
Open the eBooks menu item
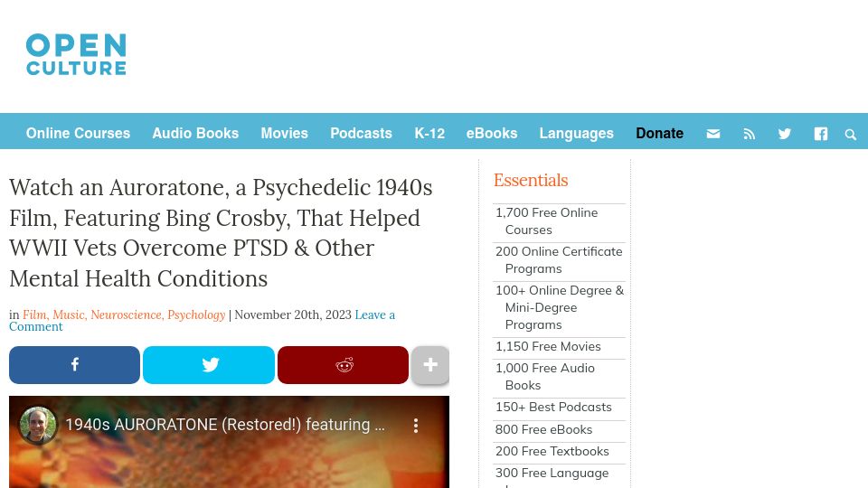(x=492, y=134)
